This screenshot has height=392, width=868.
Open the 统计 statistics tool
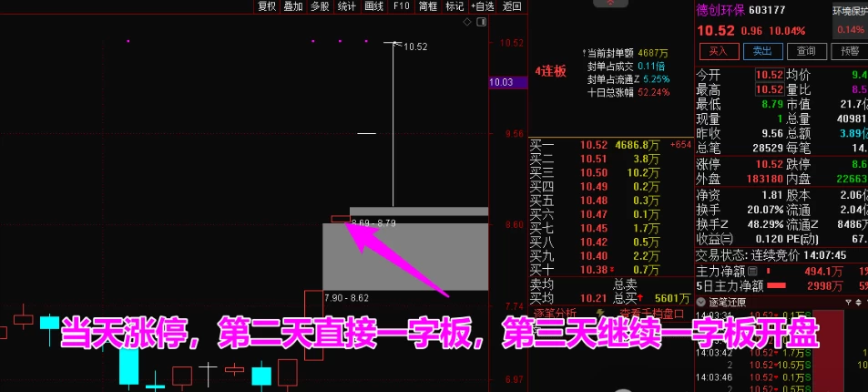point(346,6)
